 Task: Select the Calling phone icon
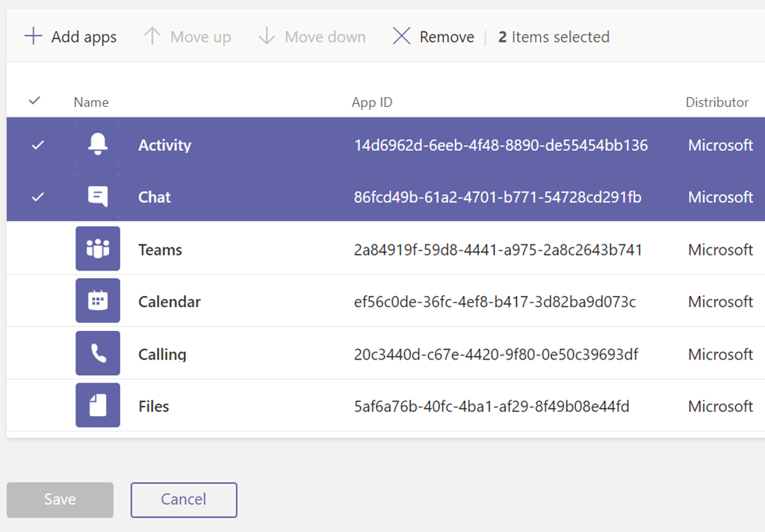pos(97,353)
